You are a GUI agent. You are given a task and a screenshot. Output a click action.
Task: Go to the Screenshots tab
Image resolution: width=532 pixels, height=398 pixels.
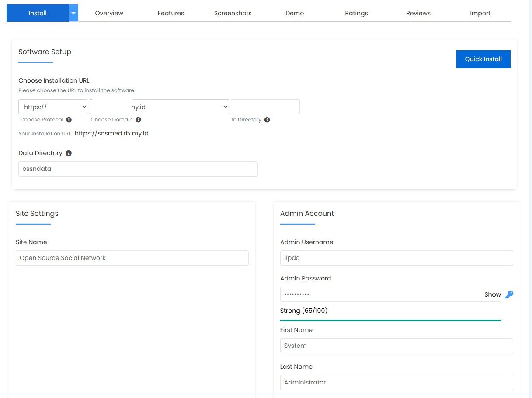233,13
